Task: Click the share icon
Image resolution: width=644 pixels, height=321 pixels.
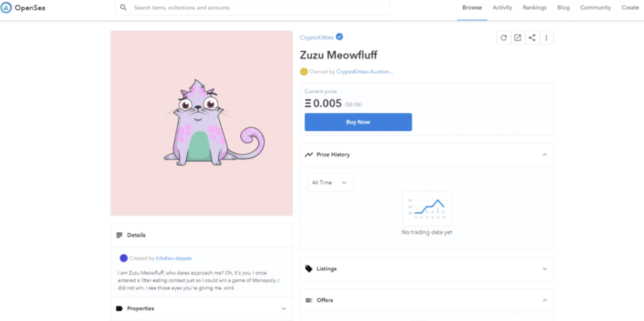Action: [532, 38]
